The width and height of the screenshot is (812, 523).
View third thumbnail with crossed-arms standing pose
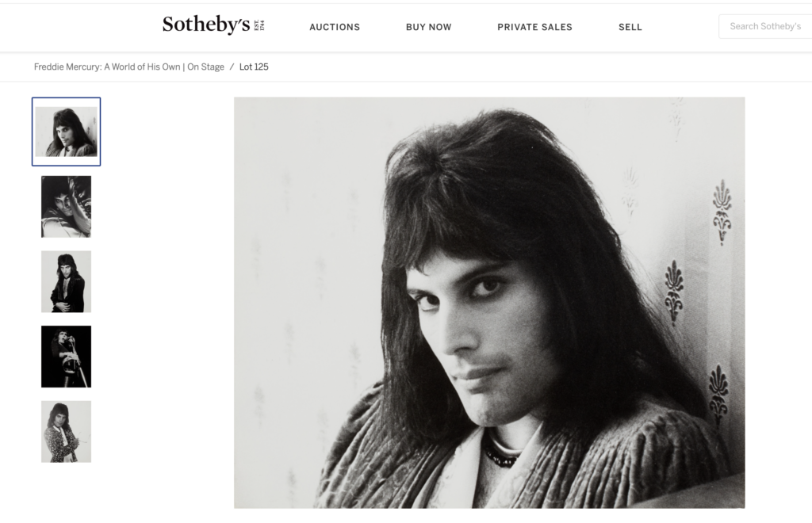click(67, 281)
